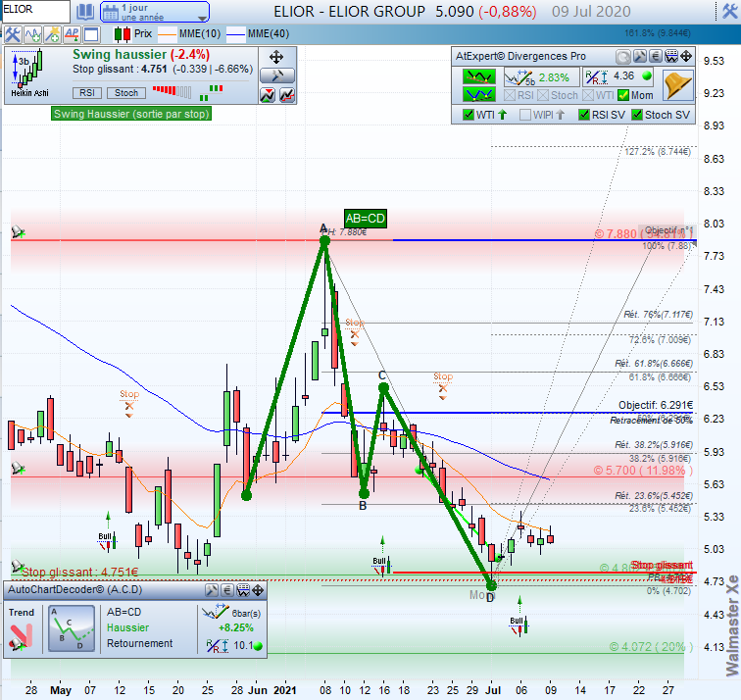This screenshot has width=741, height=700.
Task: Toggle bearish divergence green icon
Action: (x=479, y=76)
